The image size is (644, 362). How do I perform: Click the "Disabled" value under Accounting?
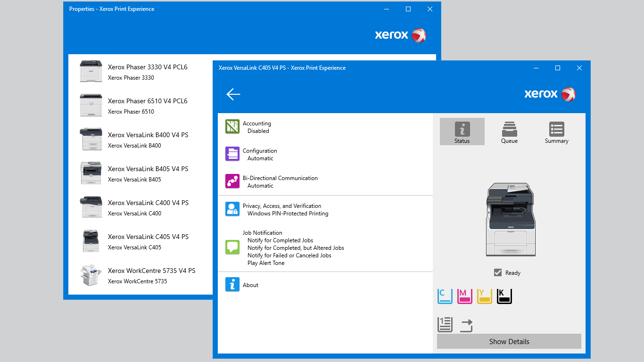(258, 131)
